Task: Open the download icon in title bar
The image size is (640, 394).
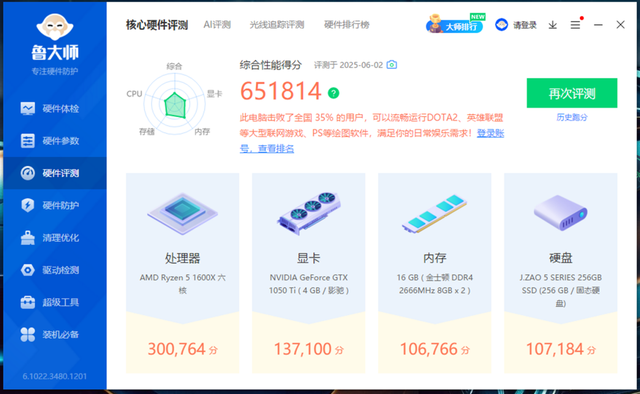Action: click(x=553, y=25)
